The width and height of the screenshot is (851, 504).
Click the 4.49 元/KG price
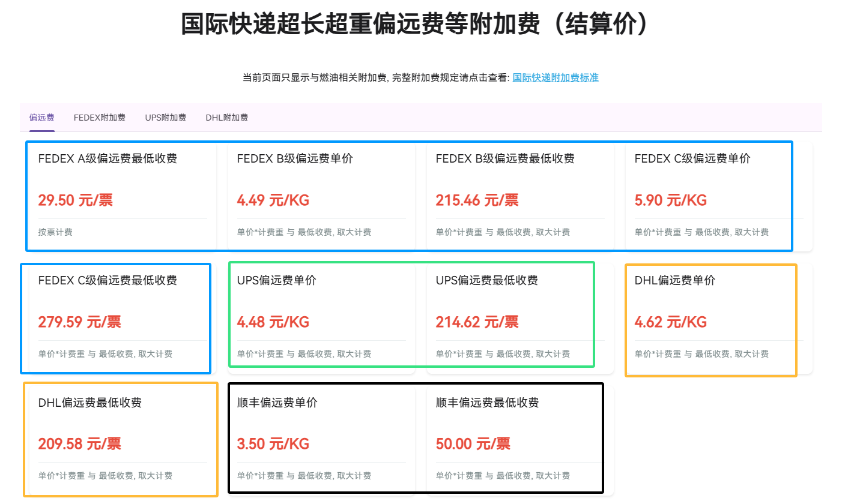[x=273, y=200]
